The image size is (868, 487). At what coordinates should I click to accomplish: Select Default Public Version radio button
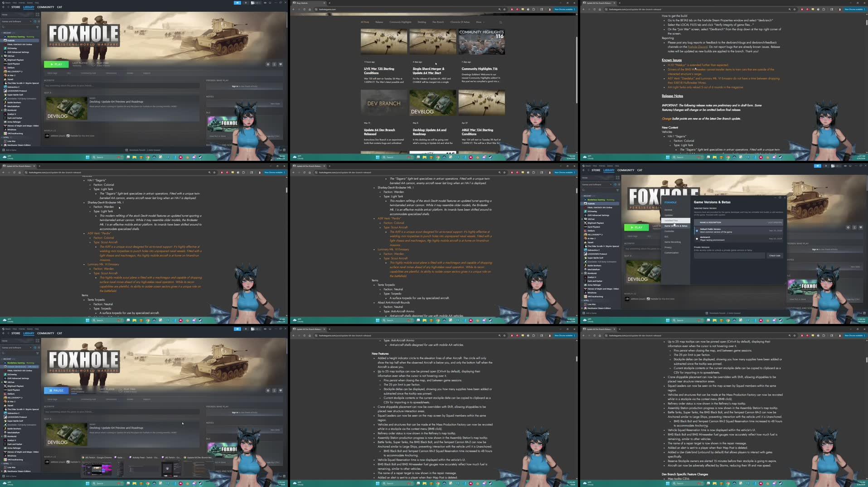tap(697, 231)
